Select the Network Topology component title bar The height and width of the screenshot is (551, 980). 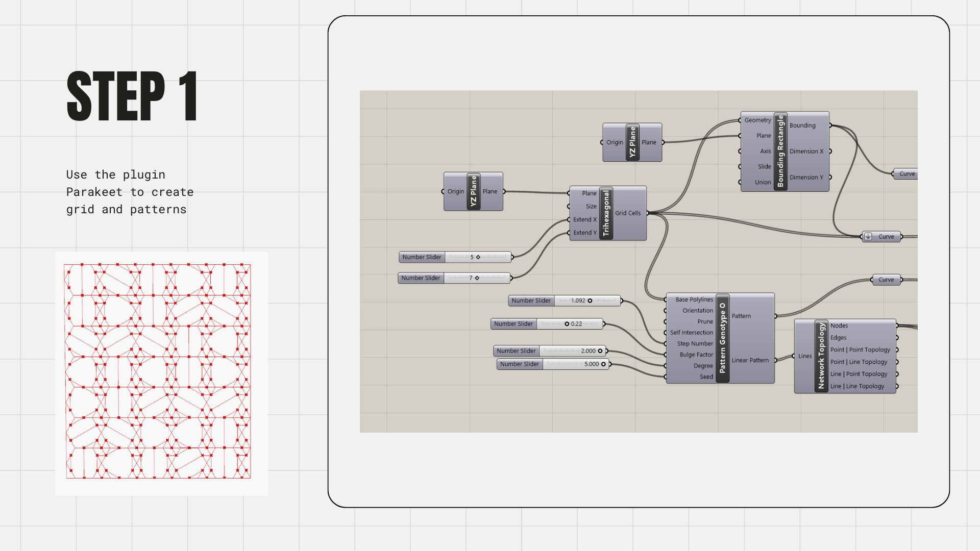pyautogui.click(x=821, y=356)
